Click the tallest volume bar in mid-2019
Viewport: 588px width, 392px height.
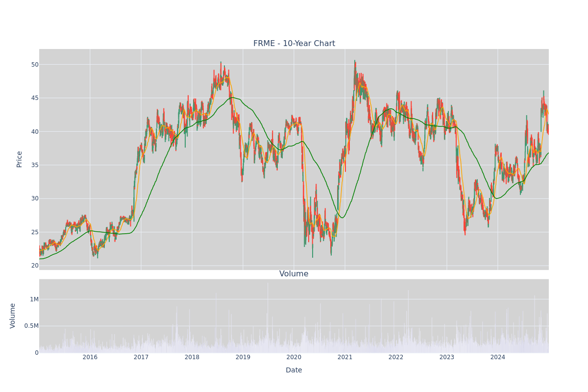point(268,318)
